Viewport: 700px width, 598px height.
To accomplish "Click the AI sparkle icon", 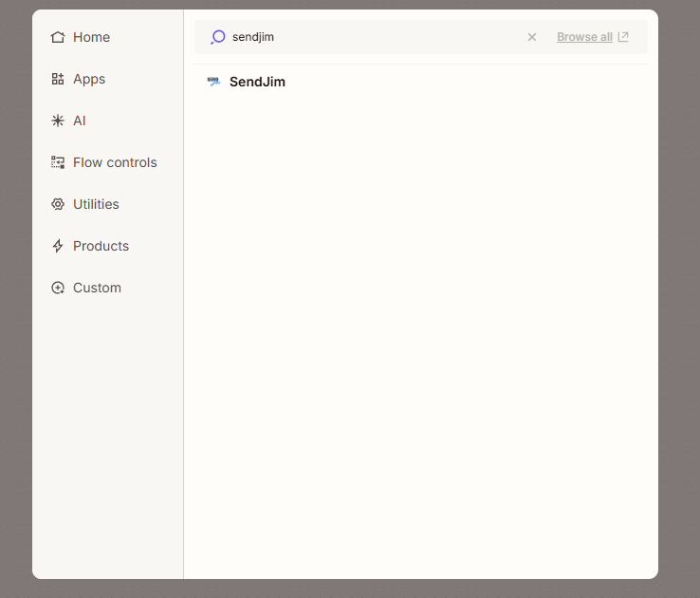I will (58, 121).
